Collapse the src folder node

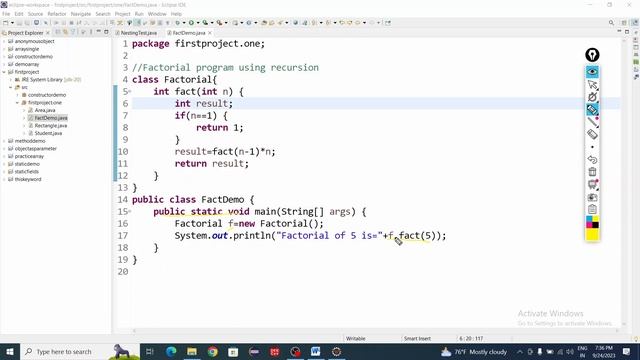click(x=11, y=87)
